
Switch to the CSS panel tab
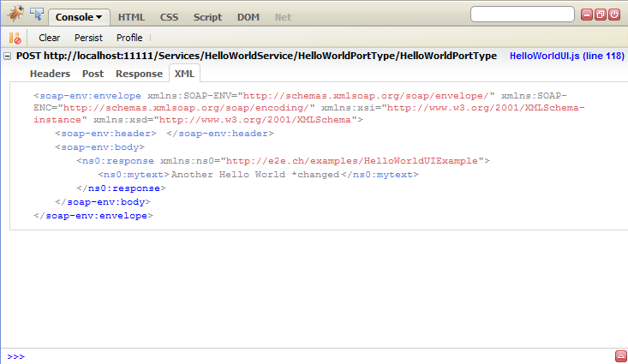(169, 17)
